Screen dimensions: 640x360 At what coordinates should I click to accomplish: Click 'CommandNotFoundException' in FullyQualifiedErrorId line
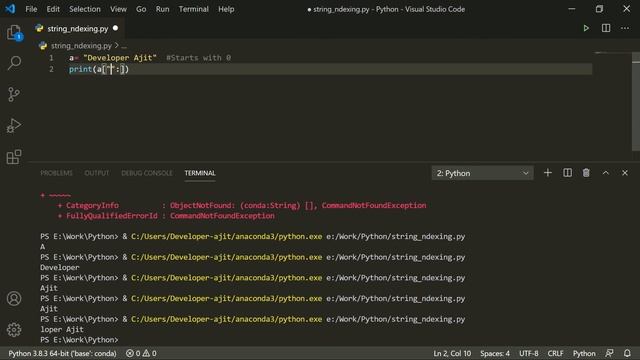222,216
